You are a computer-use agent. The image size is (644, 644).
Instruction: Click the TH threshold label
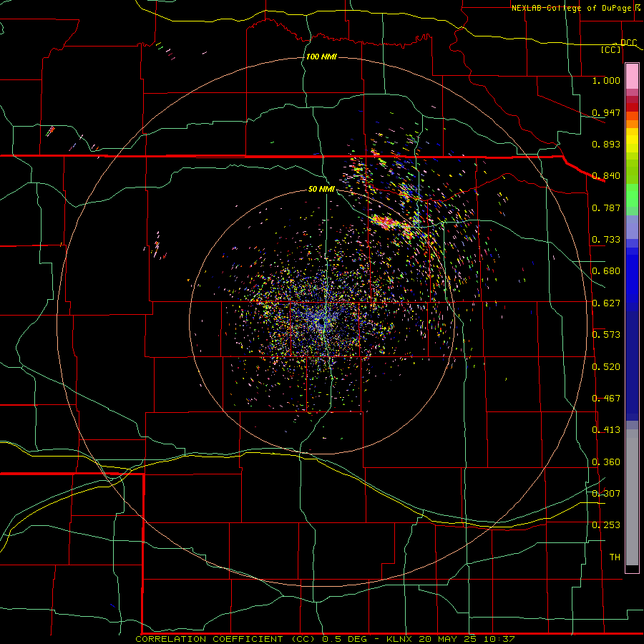[x=615, y=557]
